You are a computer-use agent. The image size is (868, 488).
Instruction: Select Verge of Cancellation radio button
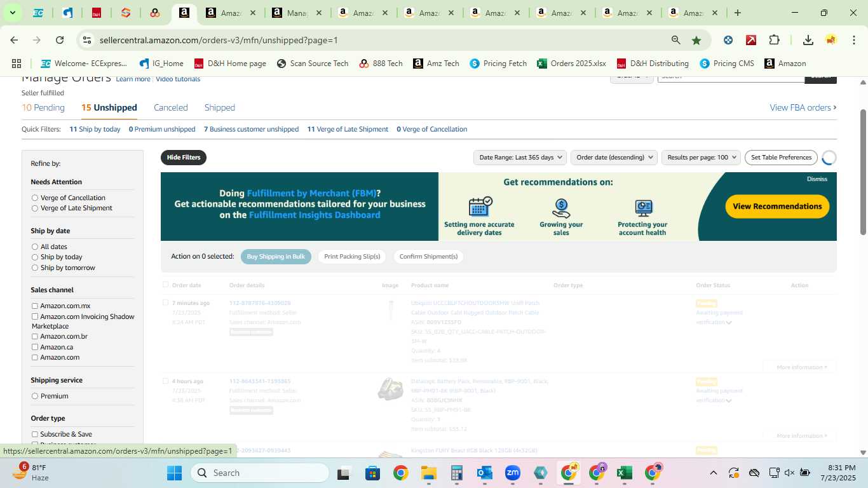[x=35, y=198]
